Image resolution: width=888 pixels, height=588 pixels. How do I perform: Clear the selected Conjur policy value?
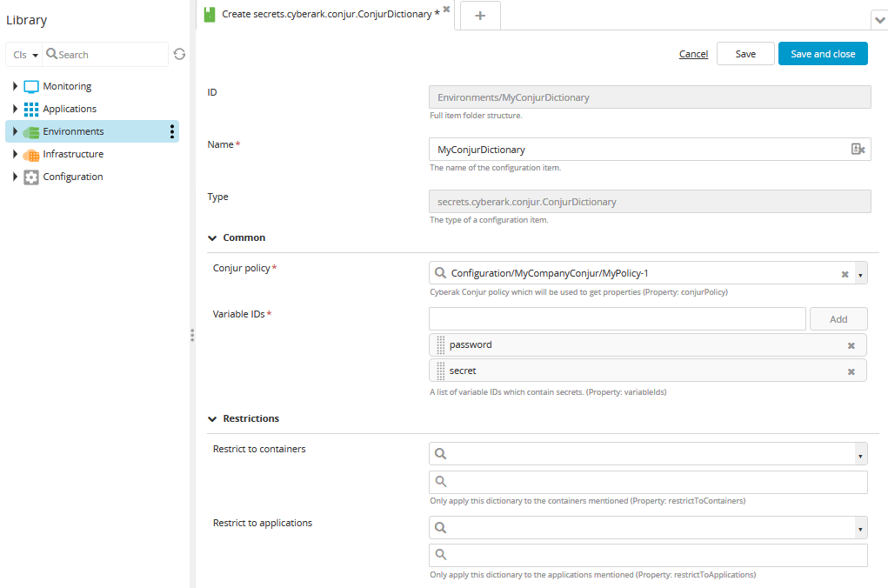pos(845,274)
